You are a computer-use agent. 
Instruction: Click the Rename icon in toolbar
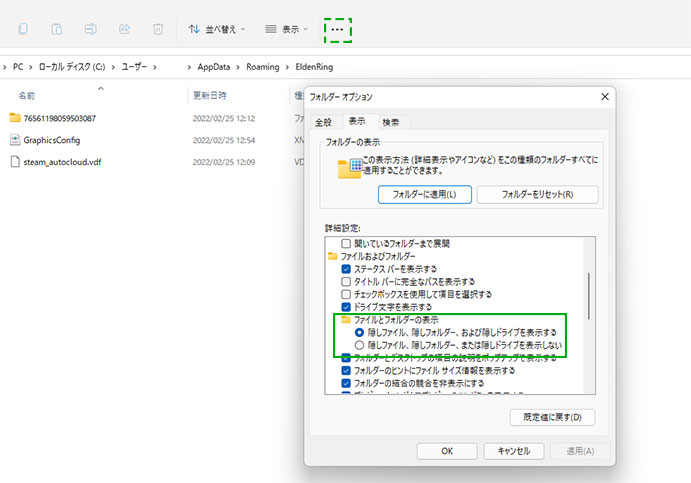click(x=91, y=30)
